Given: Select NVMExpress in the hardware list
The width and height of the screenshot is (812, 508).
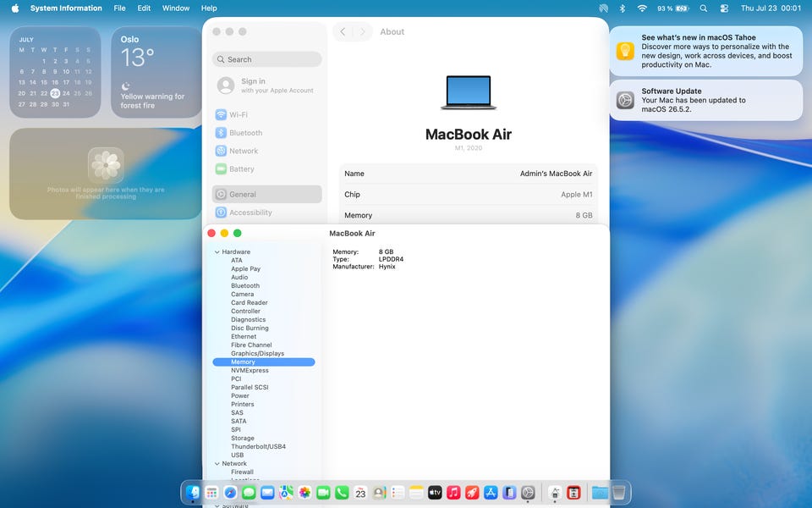Looking at the screenshot, I should point(250,370).
